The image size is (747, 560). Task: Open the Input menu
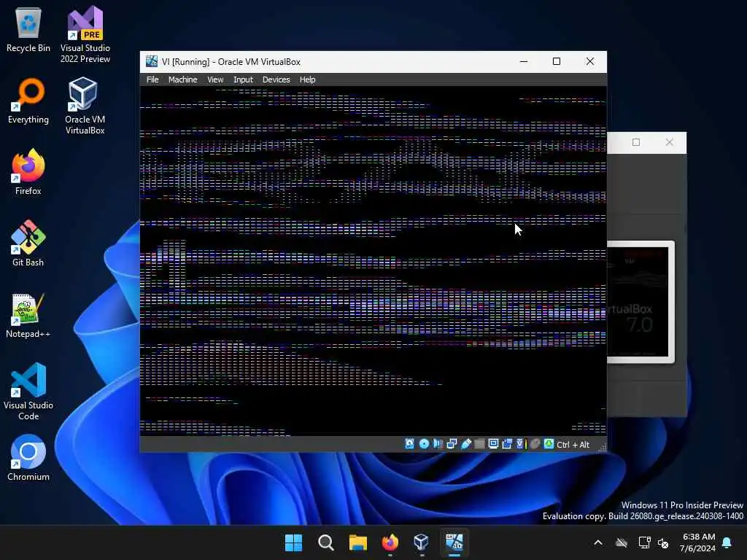[243, 79]
